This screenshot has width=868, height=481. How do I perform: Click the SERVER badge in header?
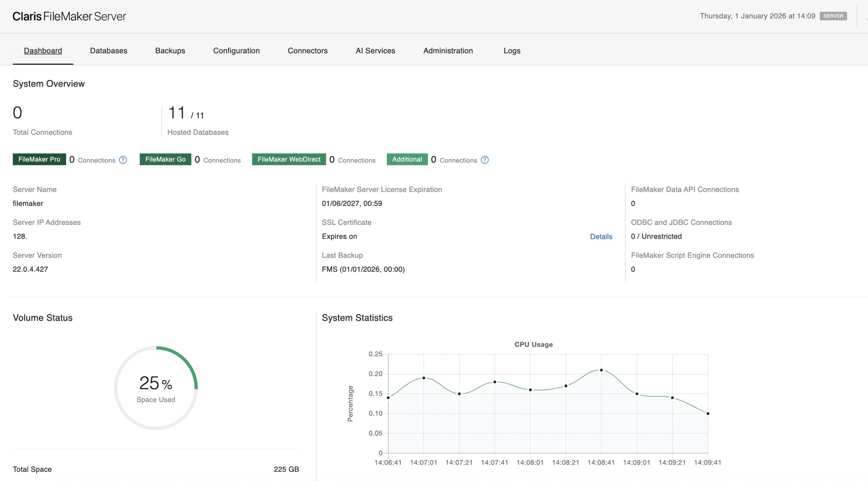[x=833, y=16]
